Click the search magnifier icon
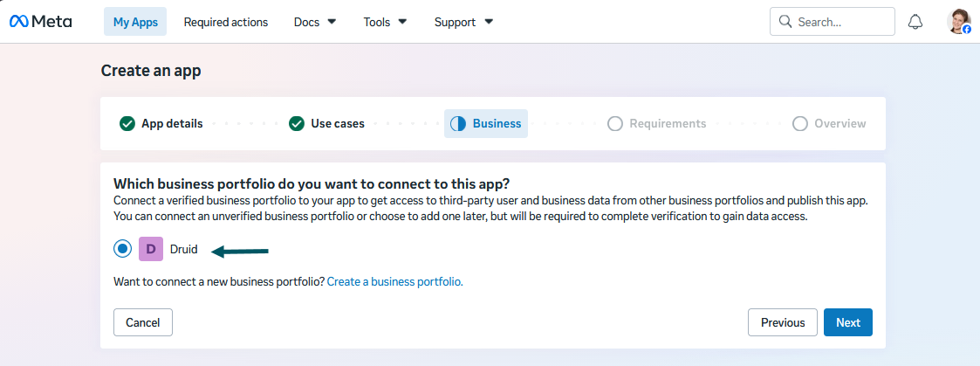Screen dimensions: 980x366 pos(785,22)
